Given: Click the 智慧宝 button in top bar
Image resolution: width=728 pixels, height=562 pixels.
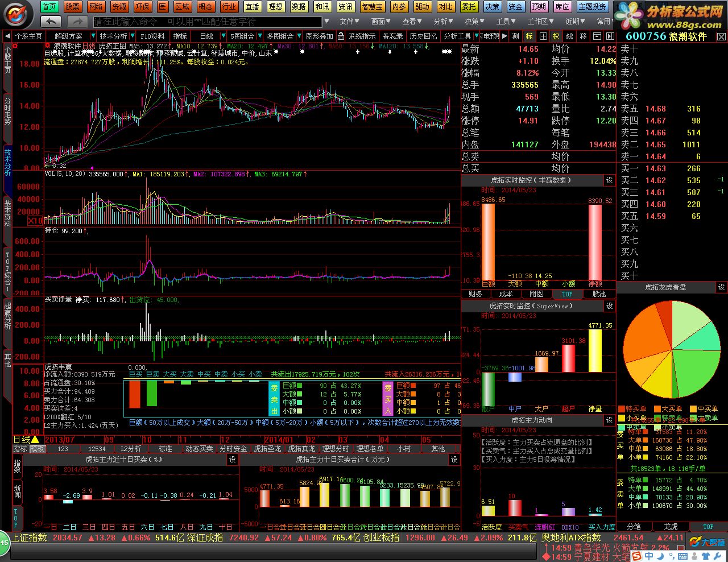Looking at the screenshot, I should pos(372,7).
